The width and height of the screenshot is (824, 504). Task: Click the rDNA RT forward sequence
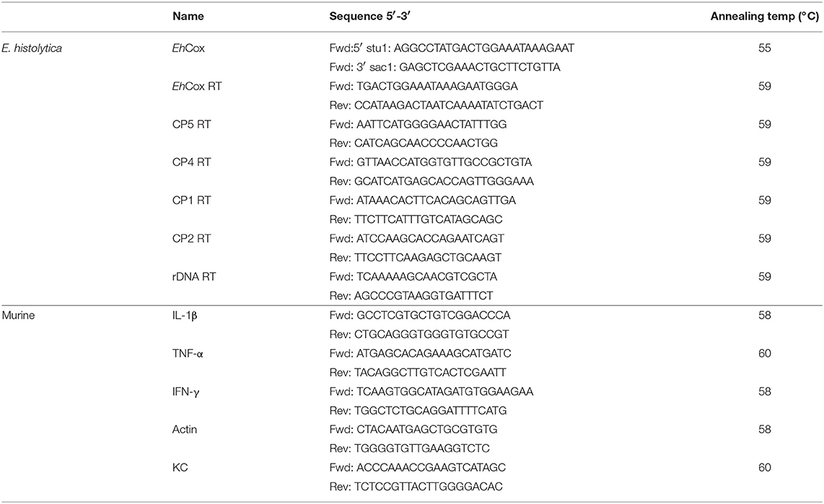click(413, 277)
